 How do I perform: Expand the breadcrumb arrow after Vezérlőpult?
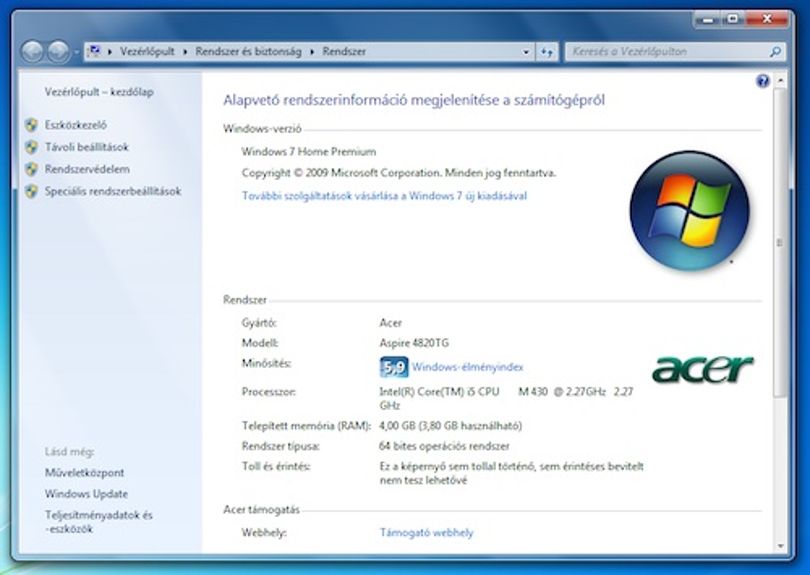tap(185, 52)
